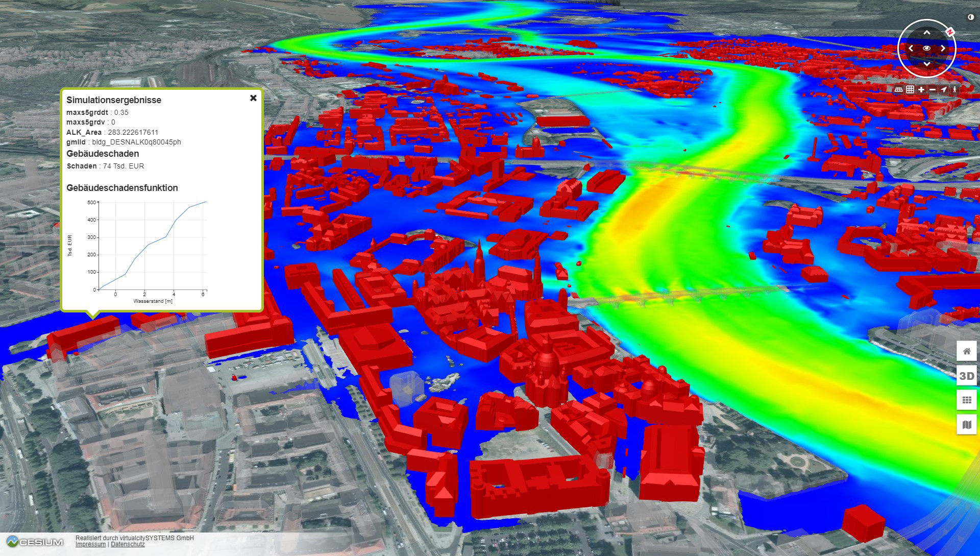Toggle the contrast half-circle button

(970, 17)
